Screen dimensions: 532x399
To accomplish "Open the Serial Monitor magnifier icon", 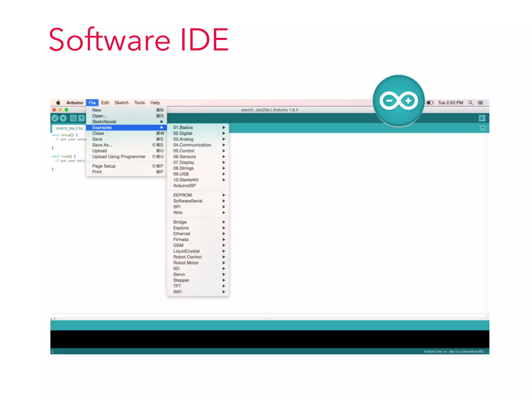I will (x=482, y=118).
